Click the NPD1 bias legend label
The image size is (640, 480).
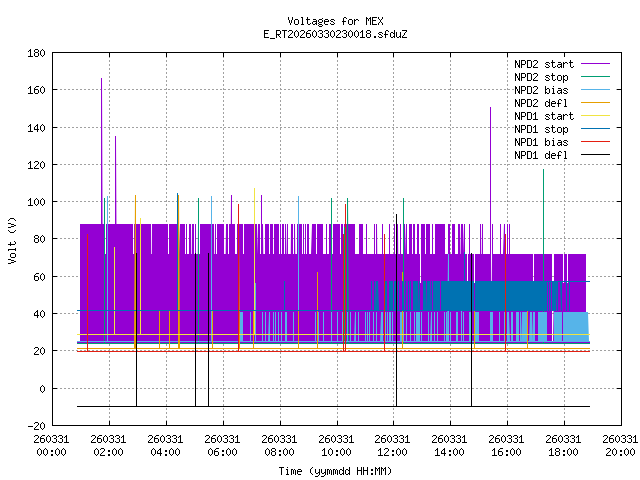click(540, 141)
